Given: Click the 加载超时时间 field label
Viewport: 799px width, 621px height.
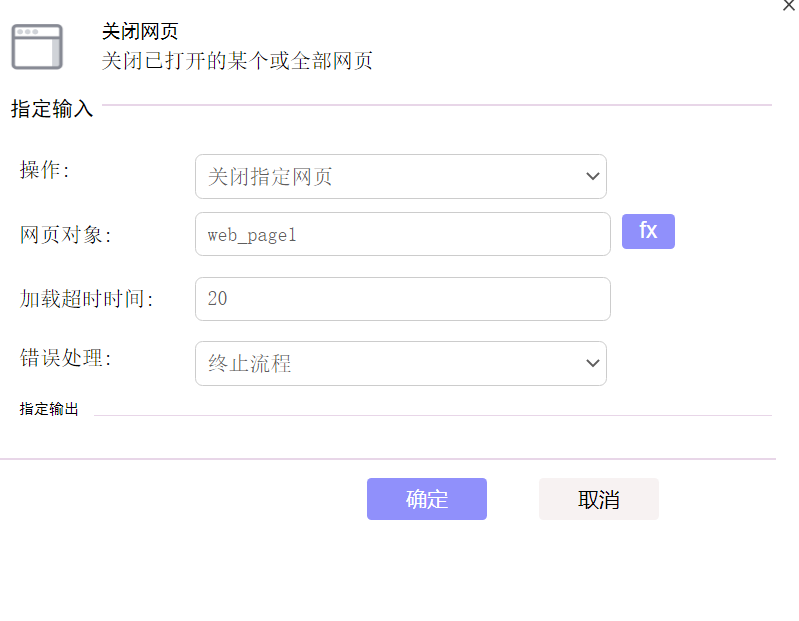Looking at the screenshot, I should click(x=86, y=299).
